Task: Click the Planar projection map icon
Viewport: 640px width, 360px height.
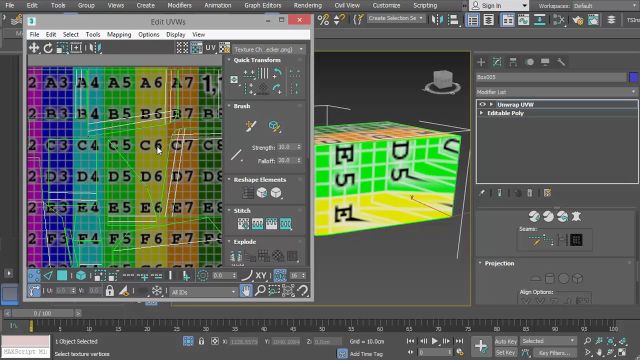Action: [535, 279]
